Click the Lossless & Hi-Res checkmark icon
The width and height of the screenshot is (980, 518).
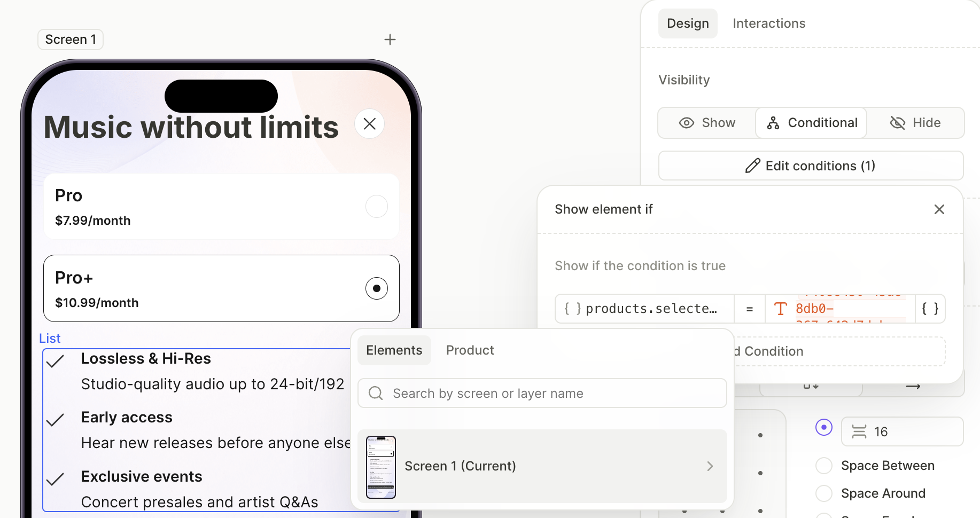[x=55, y=362]
